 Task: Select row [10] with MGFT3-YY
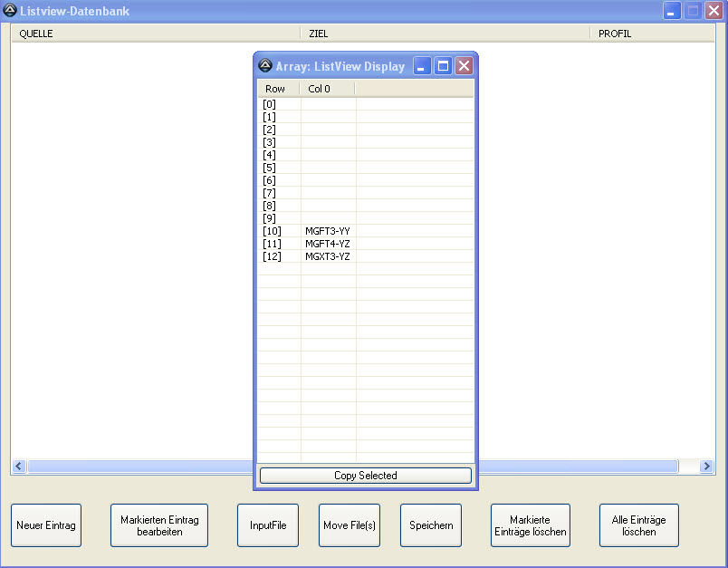(x=327, y=231)
